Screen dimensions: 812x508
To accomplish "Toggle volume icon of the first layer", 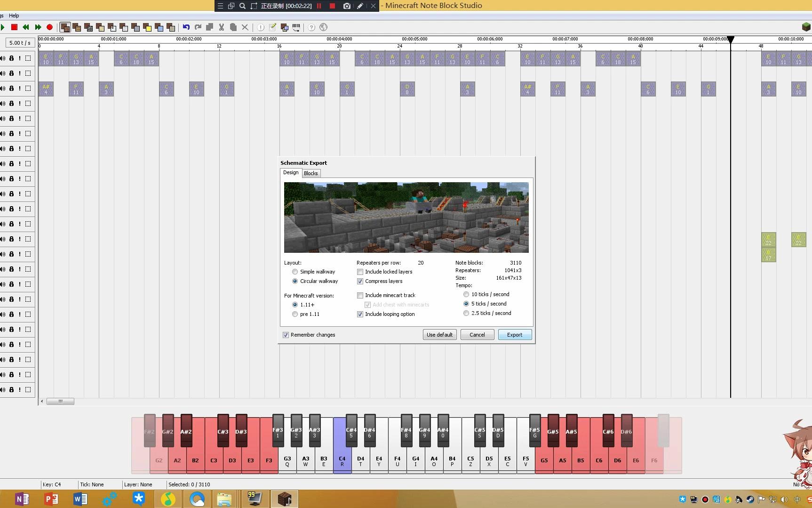I will click(3, 58).
